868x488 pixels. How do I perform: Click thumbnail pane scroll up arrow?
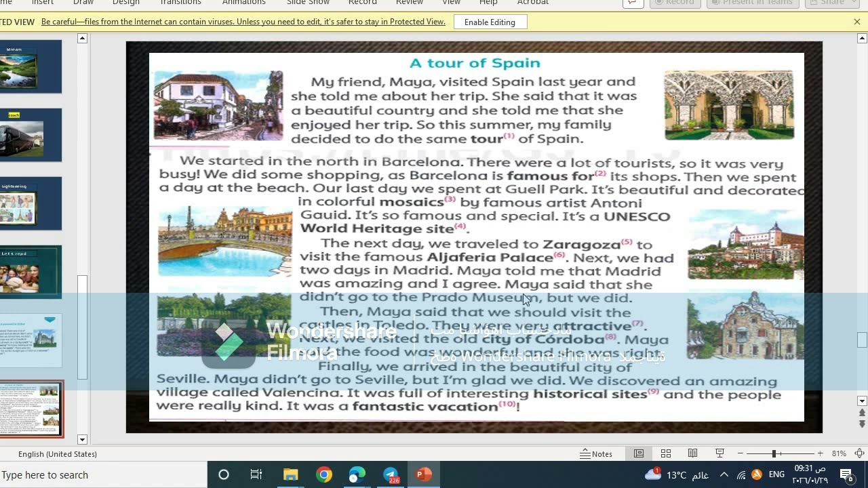coord(82,38)
